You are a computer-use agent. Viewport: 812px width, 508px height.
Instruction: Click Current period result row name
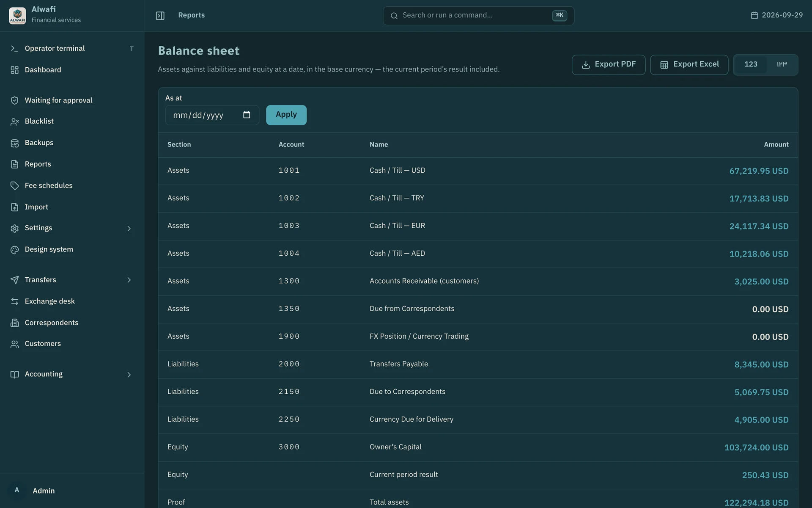(x=403, y=475)
